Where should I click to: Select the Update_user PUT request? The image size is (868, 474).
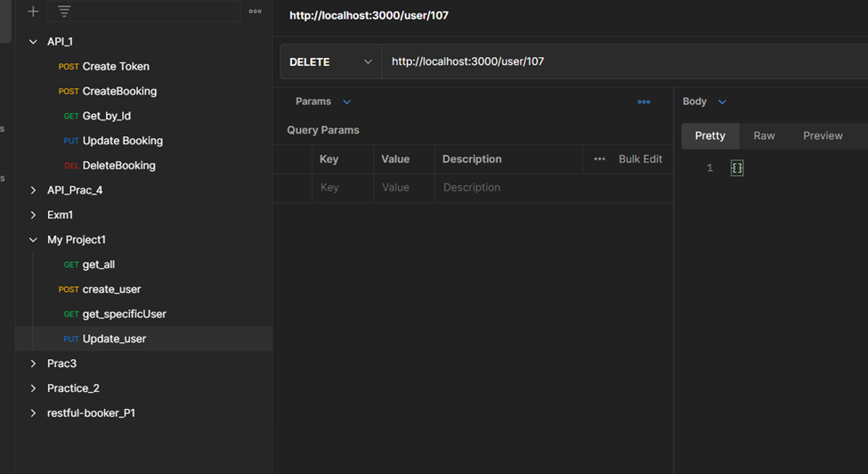tap(144, 339)
